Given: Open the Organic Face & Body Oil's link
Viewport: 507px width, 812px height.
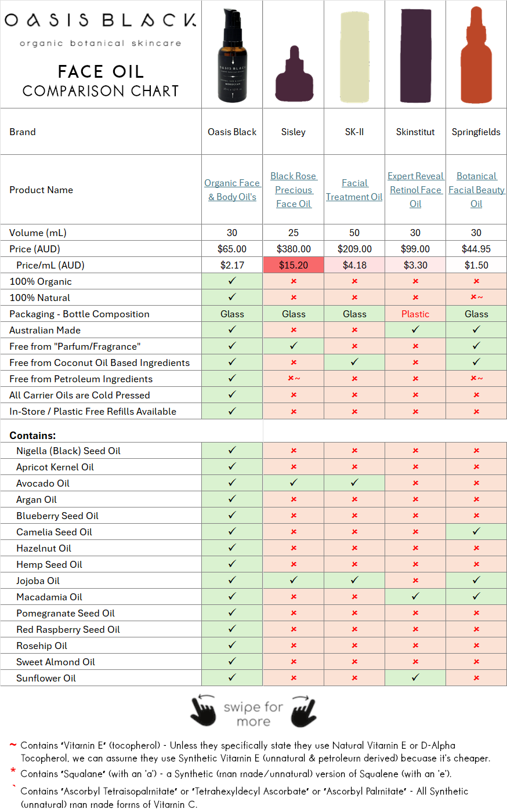Looking at the screenshot, I should [231, 190].
